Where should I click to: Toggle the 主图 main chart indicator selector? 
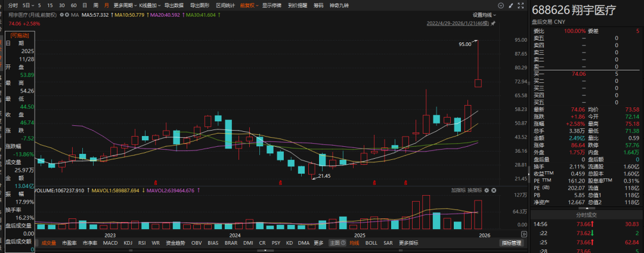pos(336,243)
